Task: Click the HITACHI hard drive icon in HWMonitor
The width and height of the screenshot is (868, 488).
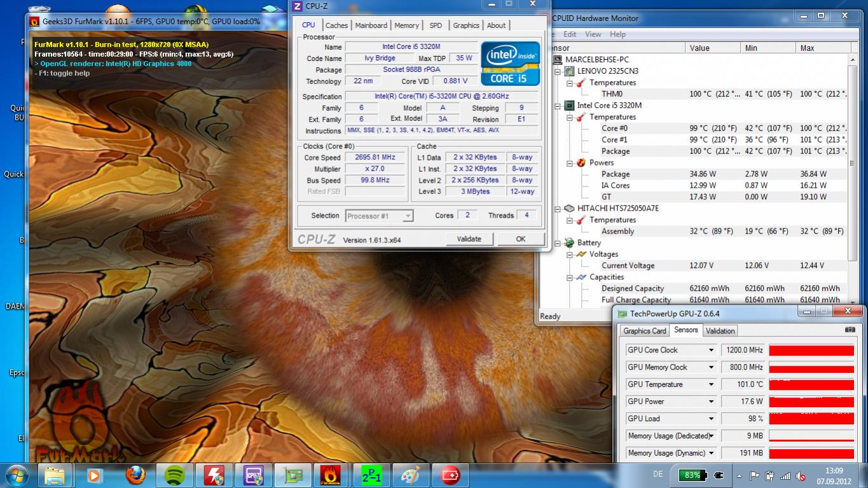Action: (568, 209)
